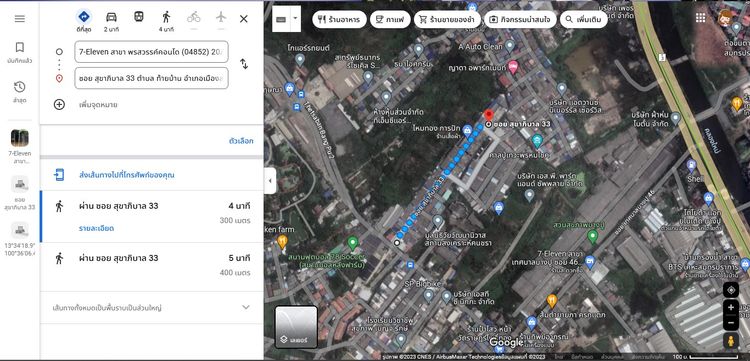The height and width of the screenshot is (361, 750).
Task: Filter map by coffee chip
Action: click(x=390, y=20)
